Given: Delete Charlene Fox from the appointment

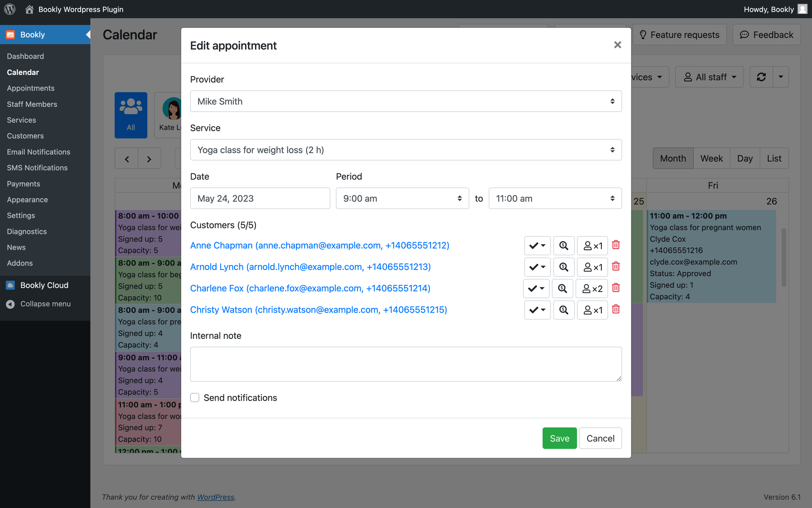Looking at the screenshot, I should [x=616, y=288].
